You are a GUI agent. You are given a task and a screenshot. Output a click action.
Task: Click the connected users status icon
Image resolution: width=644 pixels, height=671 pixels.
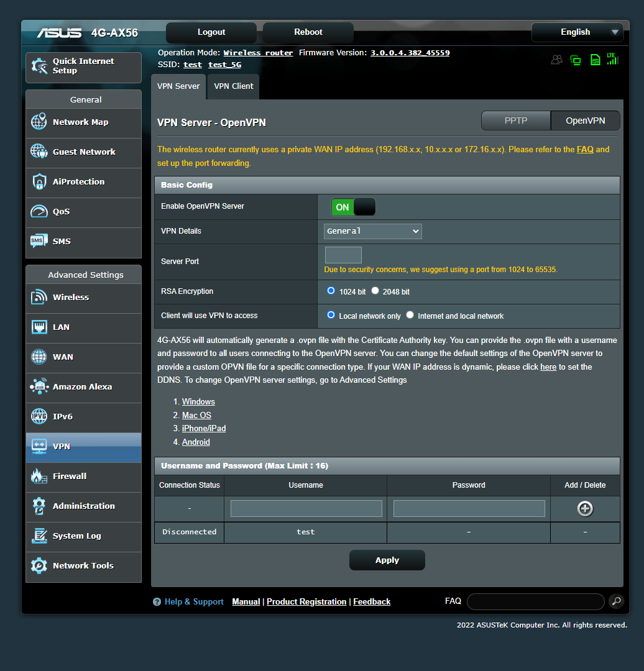(556, 60)
